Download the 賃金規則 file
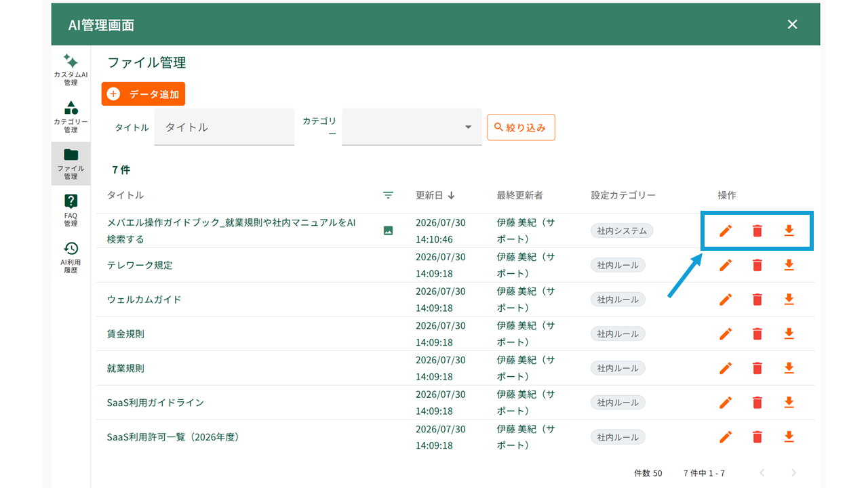The image size is (868, 488). [789, 333]
